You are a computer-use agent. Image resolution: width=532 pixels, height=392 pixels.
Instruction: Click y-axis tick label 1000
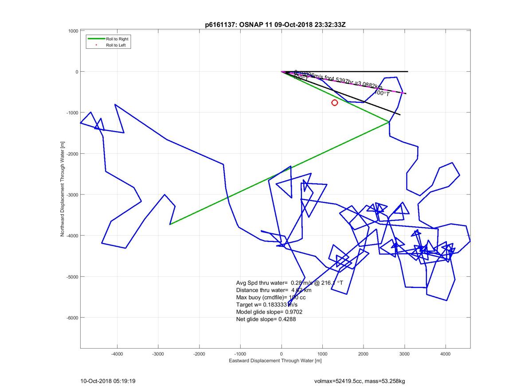73,31
